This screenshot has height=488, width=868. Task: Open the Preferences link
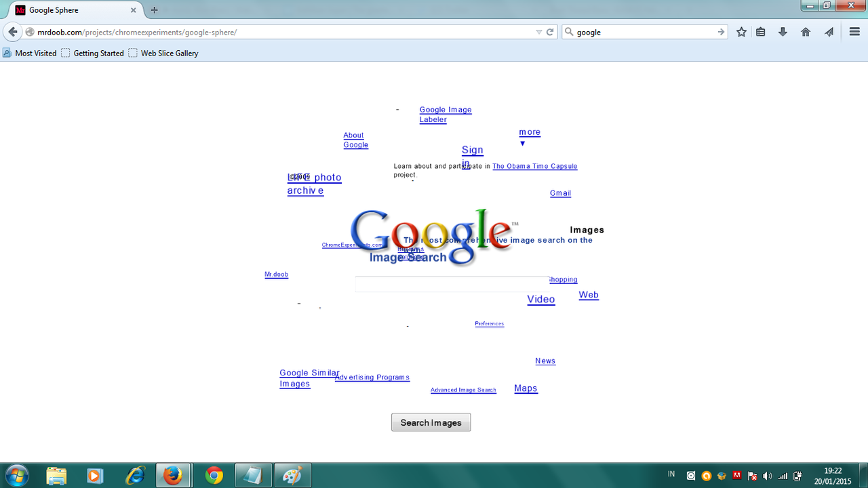click(490, 323)
